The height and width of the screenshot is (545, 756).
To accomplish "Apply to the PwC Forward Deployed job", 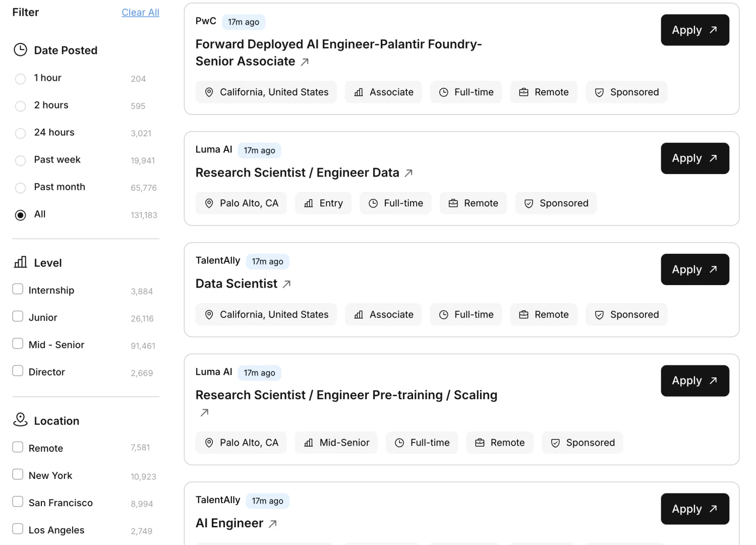I will (694, 30).
